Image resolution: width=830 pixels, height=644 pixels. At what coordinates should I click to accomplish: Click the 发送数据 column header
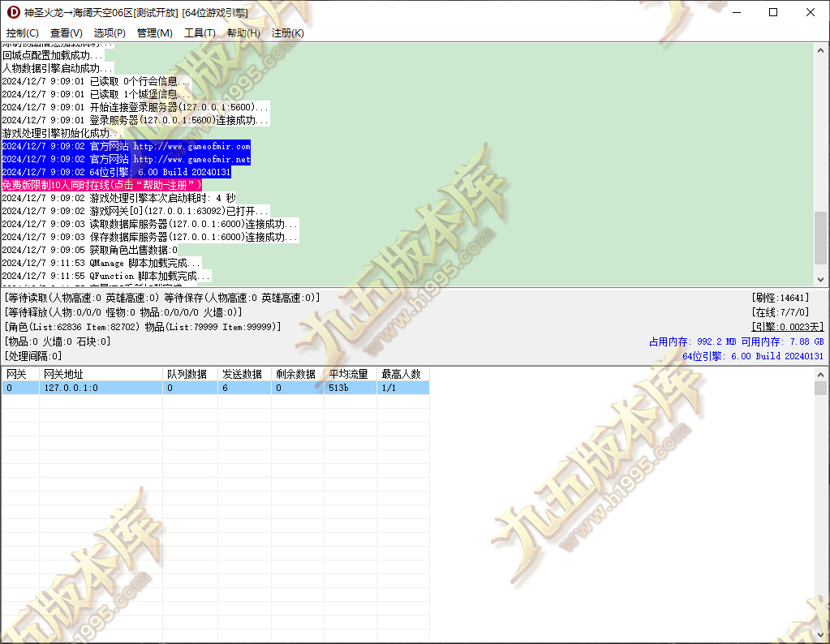pos(244,374)
